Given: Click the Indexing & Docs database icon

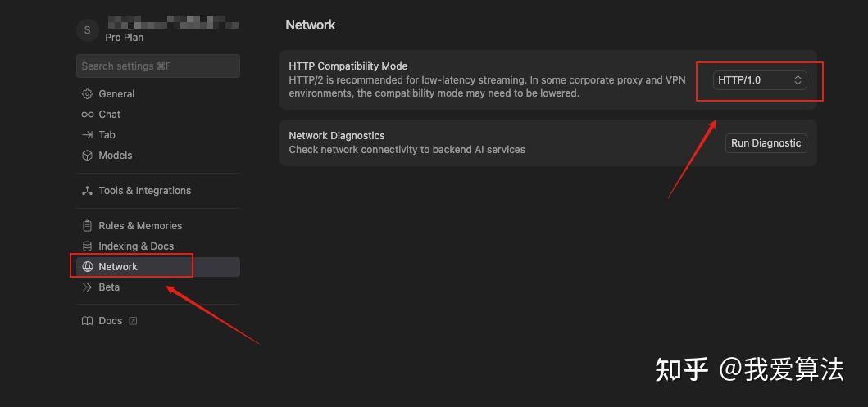Looking at the screenshot, I should (x=88, y=246).
